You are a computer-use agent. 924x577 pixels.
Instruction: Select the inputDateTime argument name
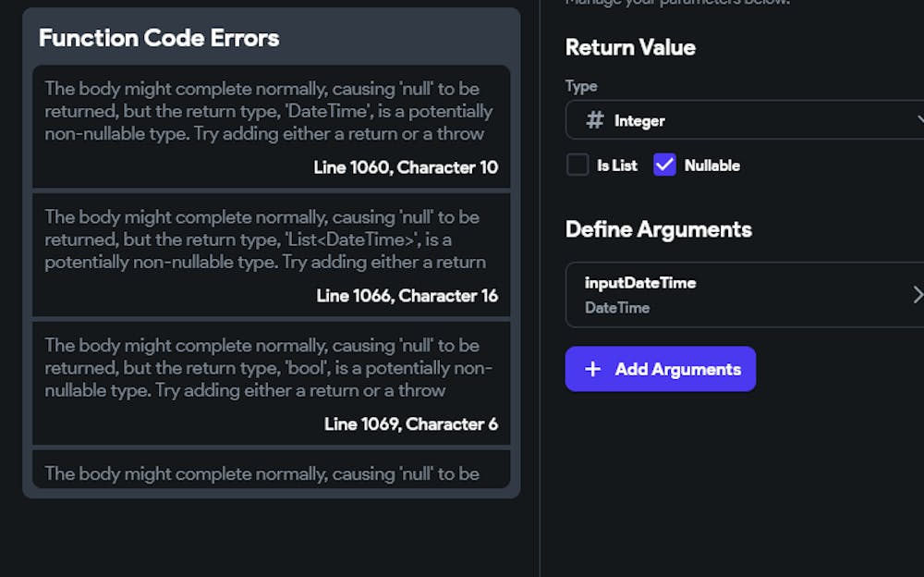640,283
